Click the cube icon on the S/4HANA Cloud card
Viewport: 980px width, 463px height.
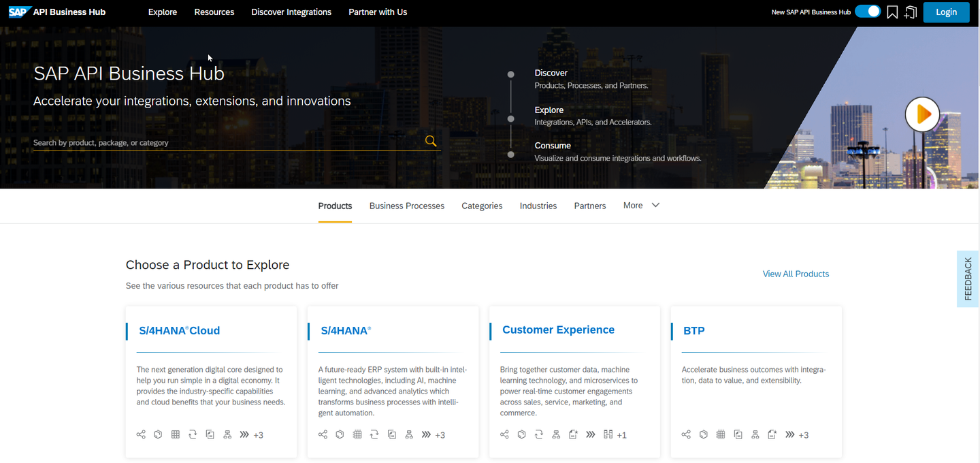tap(158, 434)
